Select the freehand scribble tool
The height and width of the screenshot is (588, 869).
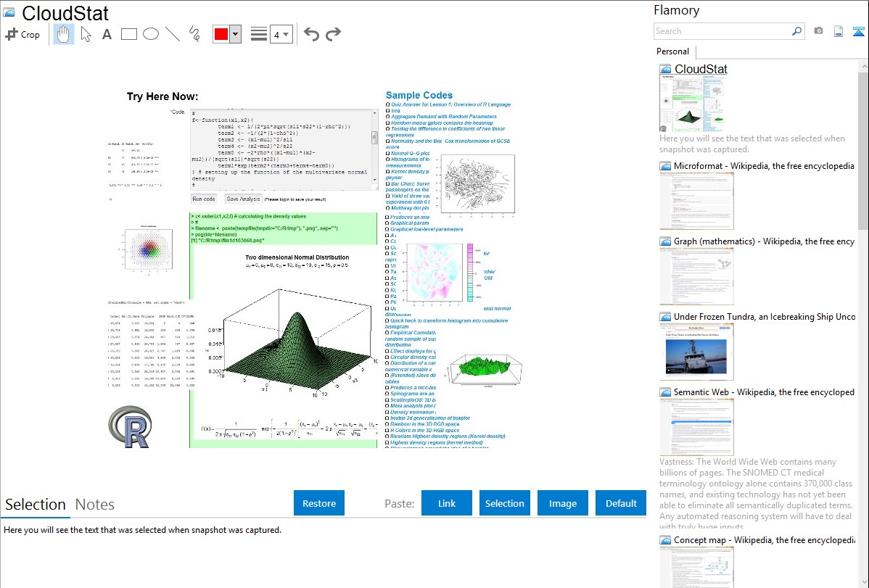[194, 34]
